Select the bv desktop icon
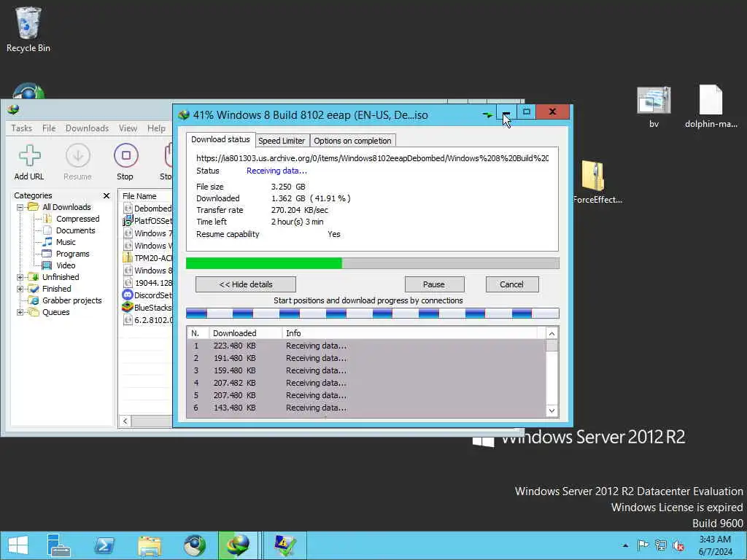Viewport: 747px width, 560px height. 654,107
